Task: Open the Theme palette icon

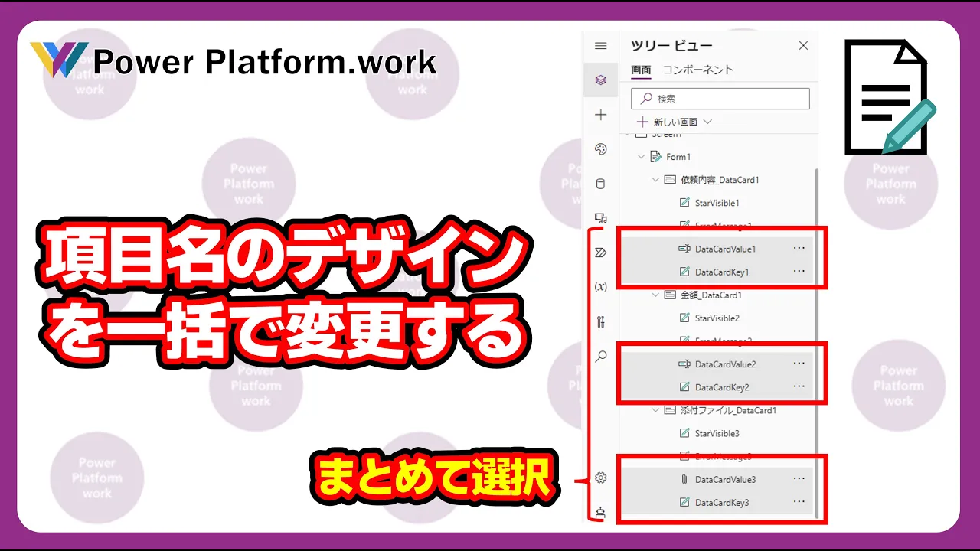Action: [x=601, y=149]
